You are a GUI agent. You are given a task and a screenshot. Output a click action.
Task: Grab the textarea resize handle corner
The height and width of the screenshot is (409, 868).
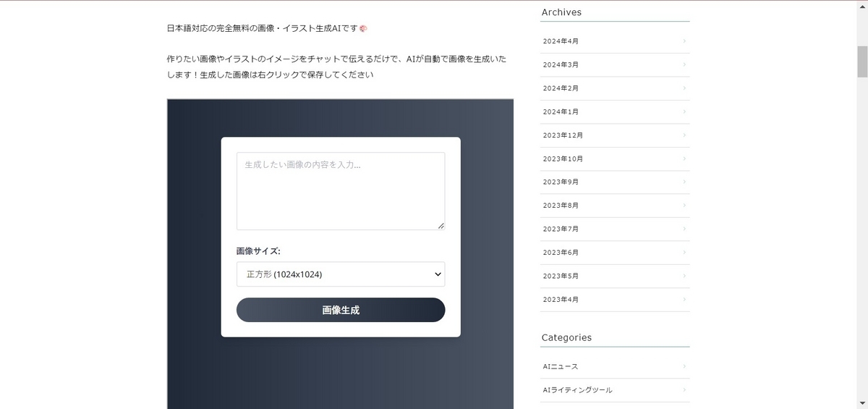[441, 226]
